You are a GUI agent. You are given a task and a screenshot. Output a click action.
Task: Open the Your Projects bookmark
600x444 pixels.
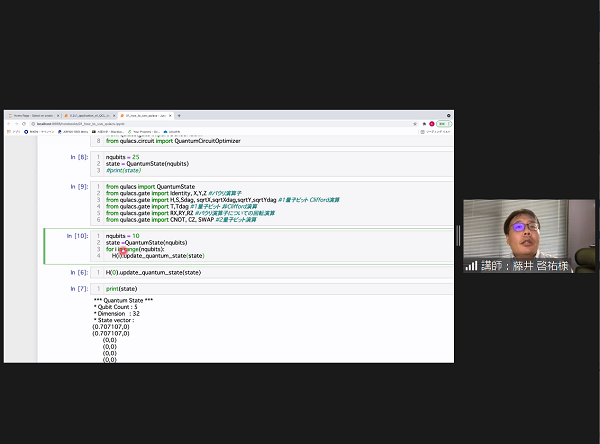point(144,132)
